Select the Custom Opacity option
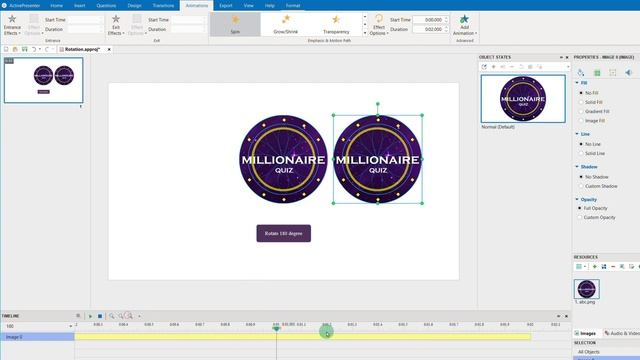 tap(596, 218)
